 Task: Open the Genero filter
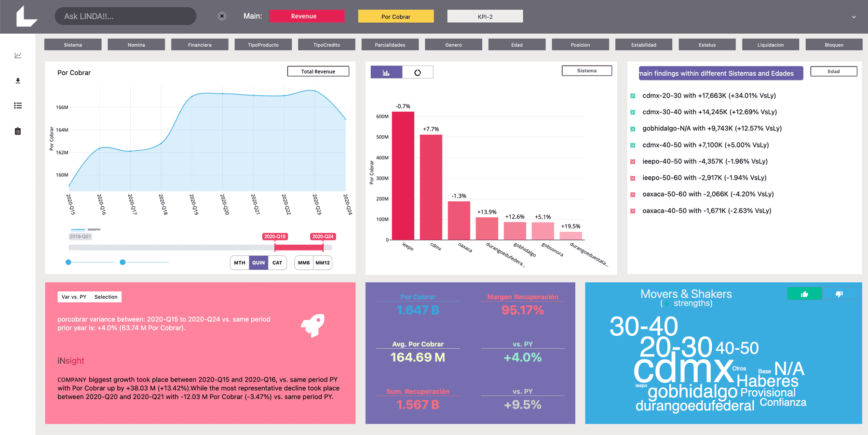tap(453, 45)
